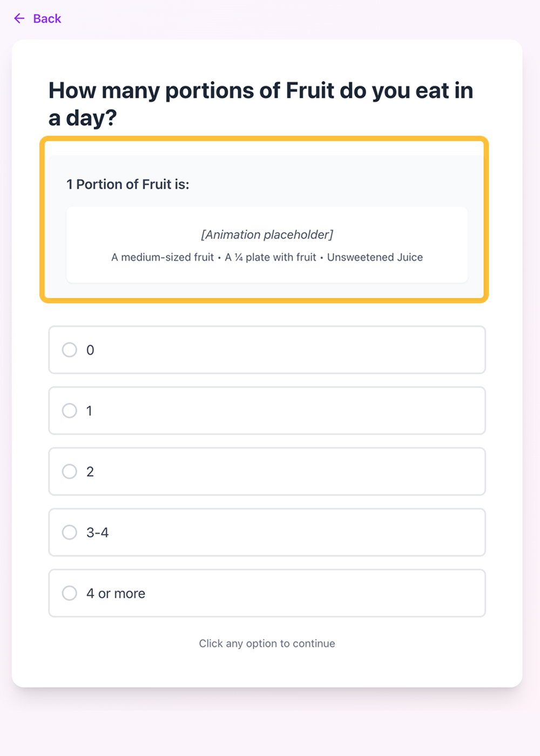This screenshot has height=756, width=540.
Task: Go back using the Back link
Action: point(37,18)
